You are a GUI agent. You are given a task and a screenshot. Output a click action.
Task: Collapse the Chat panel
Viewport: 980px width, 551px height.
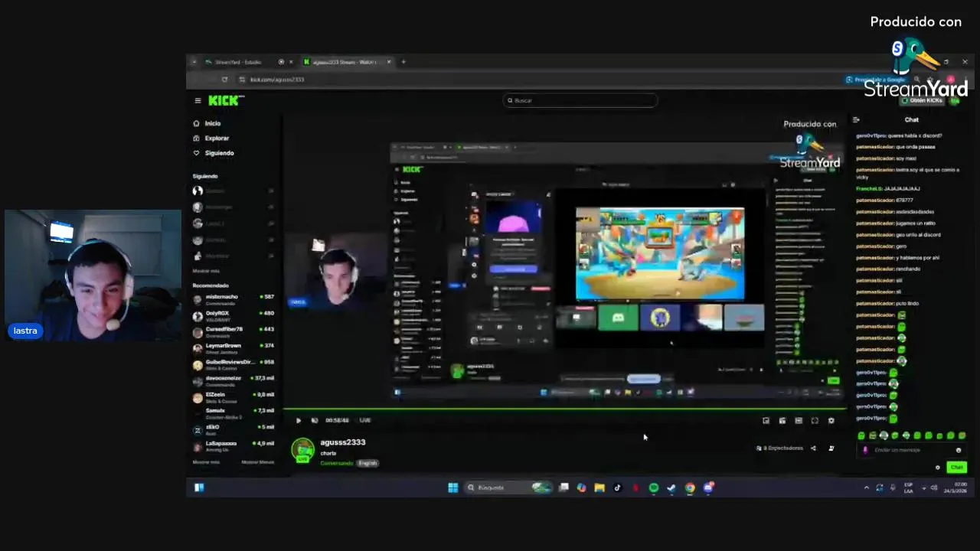point(856,119)
